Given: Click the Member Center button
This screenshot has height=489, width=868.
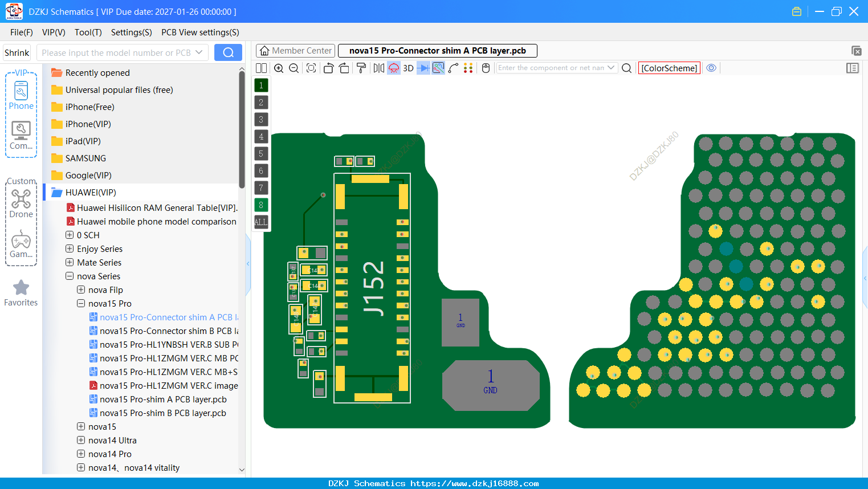Looking at the screenshot, I should pyautogui.click(x=295, y=51).
